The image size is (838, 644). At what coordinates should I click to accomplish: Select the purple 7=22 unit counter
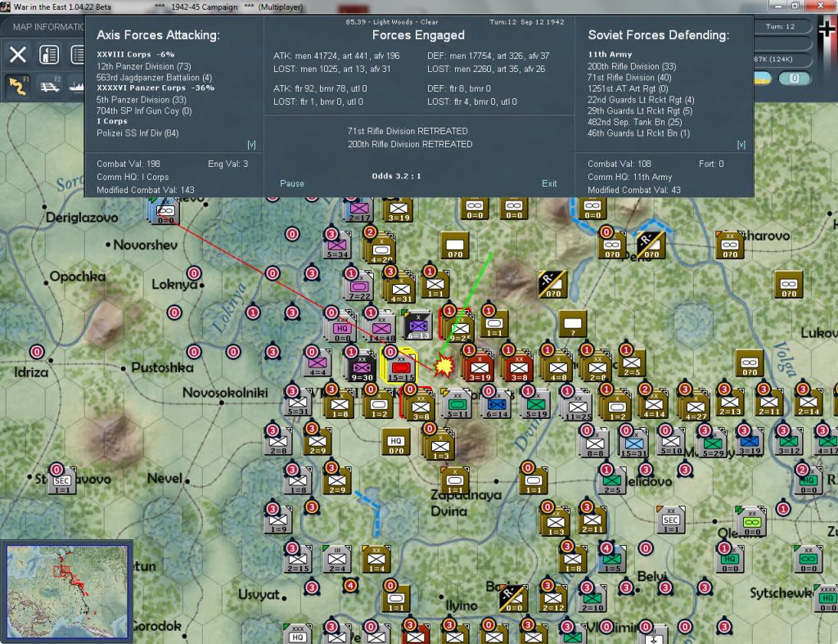359,287
